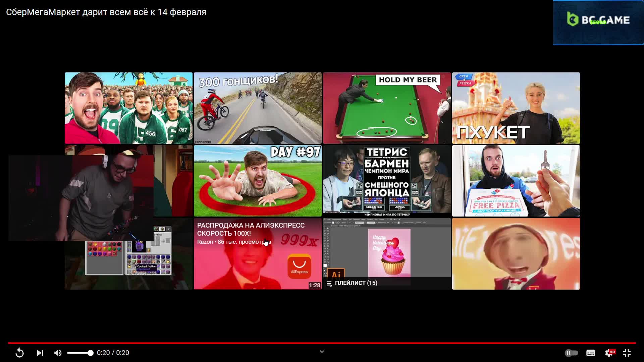Open the ТЕТРИС БАРМЕН video thumbnail
Viewport: 644px width, 362px height.
(387, 181)
